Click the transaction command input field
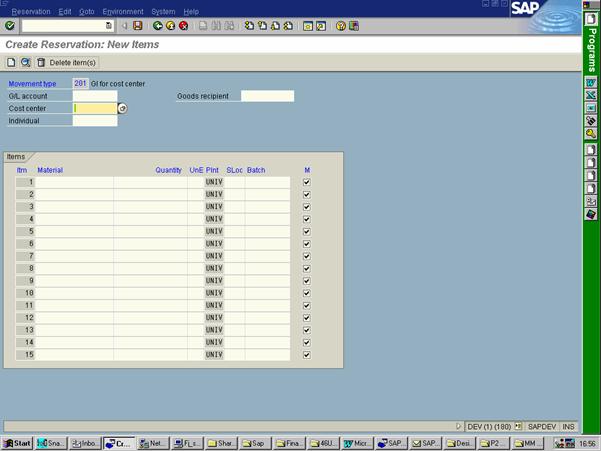This screenshot has height=451, width=601. point(64,26)
